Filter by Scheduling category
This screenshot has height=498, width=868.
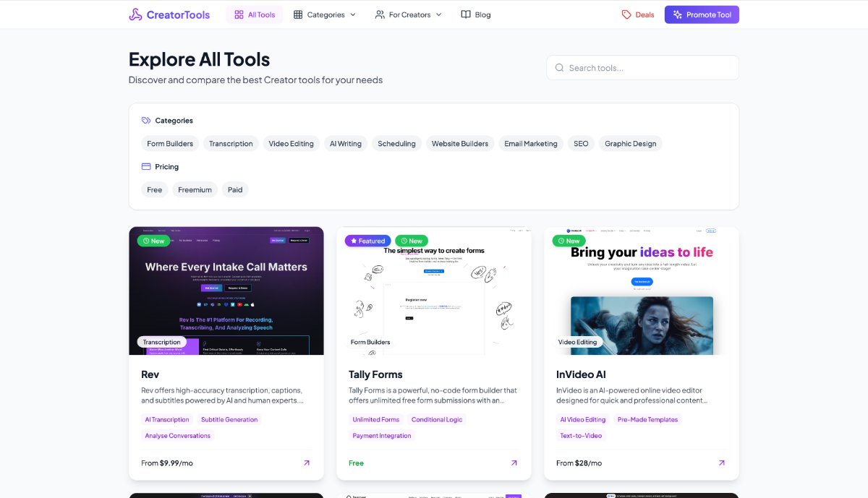pyautogui.click(x=396, y=144)
